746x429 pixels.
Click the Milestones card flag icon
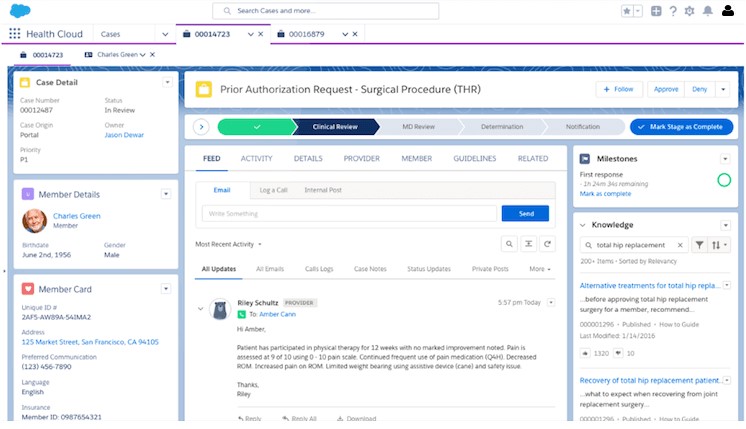pos(585,159)
